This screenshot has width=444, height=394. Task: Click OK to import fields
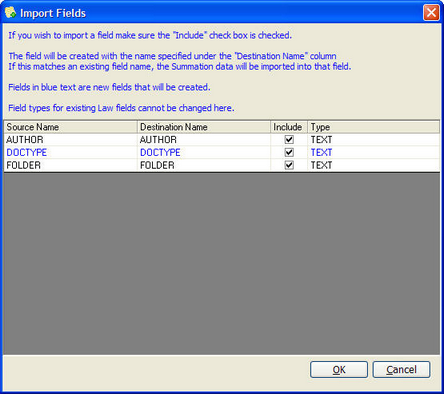pyautogui.click(x=339, y=369)
